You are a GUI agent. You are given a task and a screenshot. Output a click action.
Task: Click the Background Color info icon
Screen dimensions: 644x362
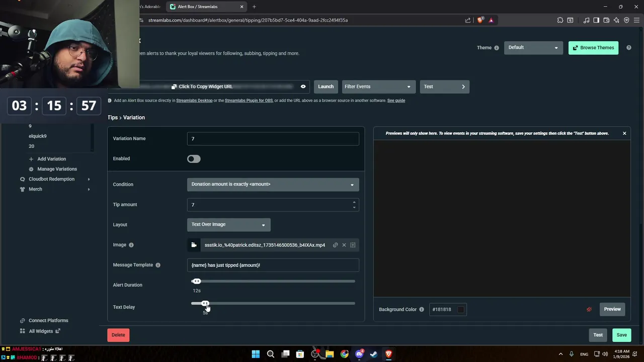(421, 309)
